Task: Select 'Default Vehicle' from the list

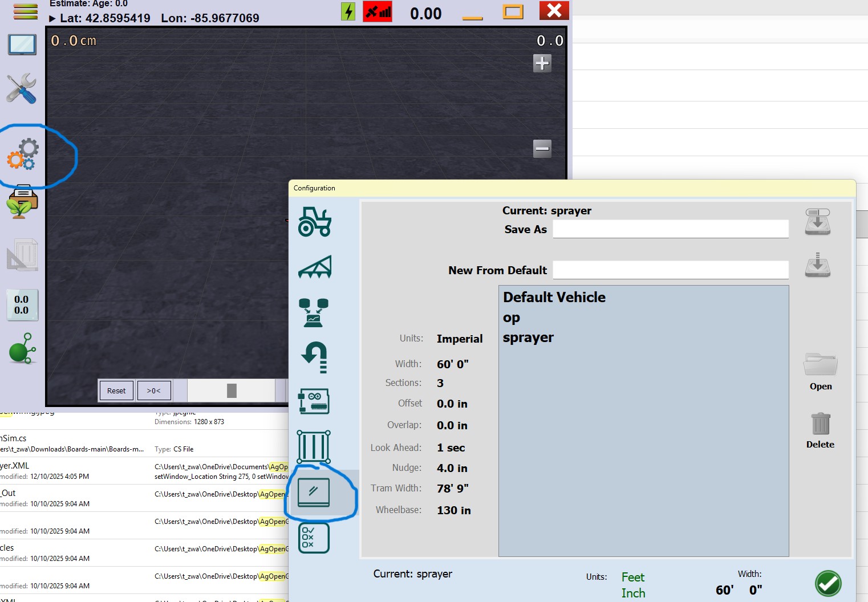Action: pos(554,297)
